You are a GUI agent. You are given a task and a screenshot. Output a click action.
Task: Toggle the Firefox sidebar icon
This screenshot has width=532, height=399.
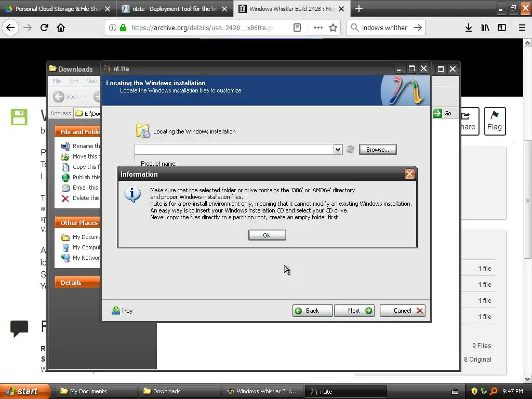pos(502,28)
